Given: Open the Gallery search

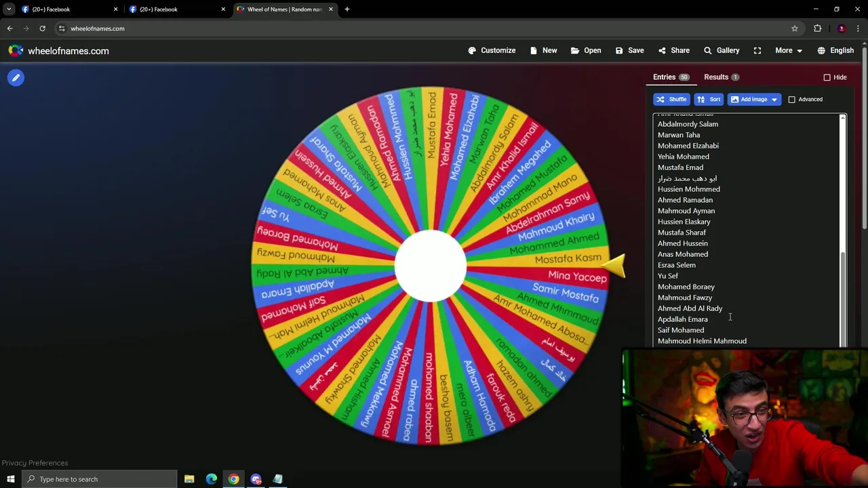Looking at the screenshot, I should pyautogui.click(x=722, y=51).
